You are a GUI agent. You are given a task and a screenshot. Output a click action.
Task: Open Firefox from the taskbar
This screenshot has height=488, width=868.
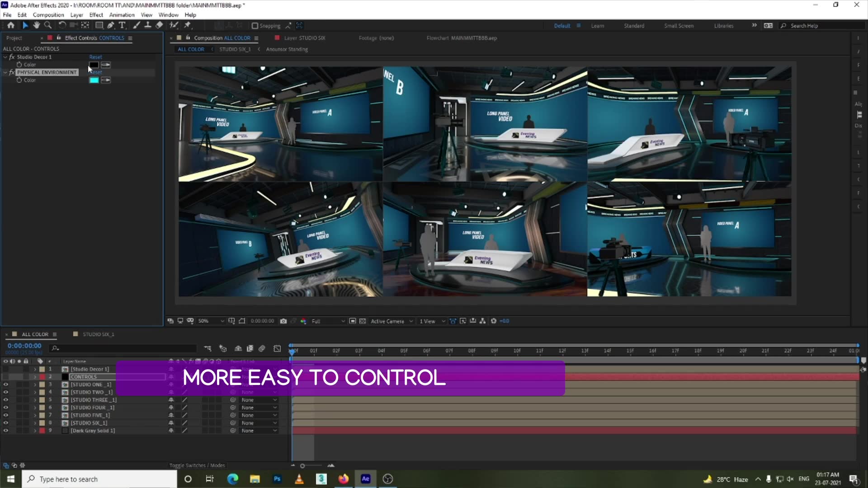(344, 479)
